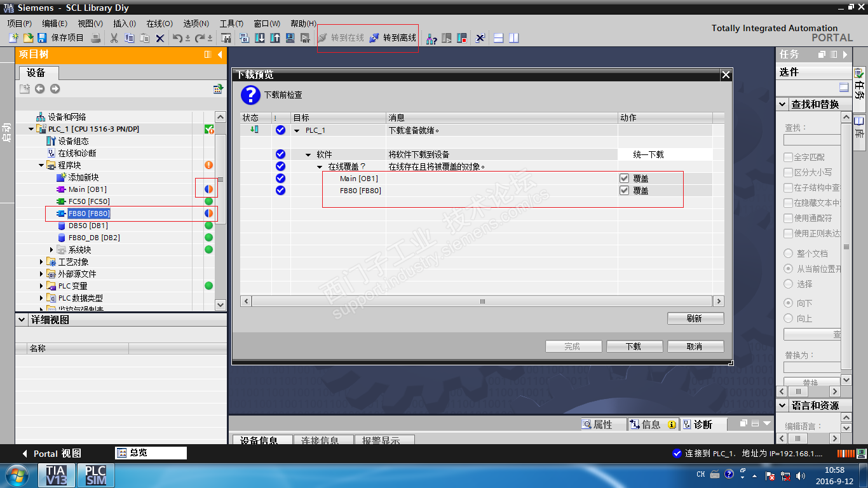The width and height of the screenshot is (868, 488).
Task: Expand the PLC 变量 folder
Action: [x=41, y=286]
